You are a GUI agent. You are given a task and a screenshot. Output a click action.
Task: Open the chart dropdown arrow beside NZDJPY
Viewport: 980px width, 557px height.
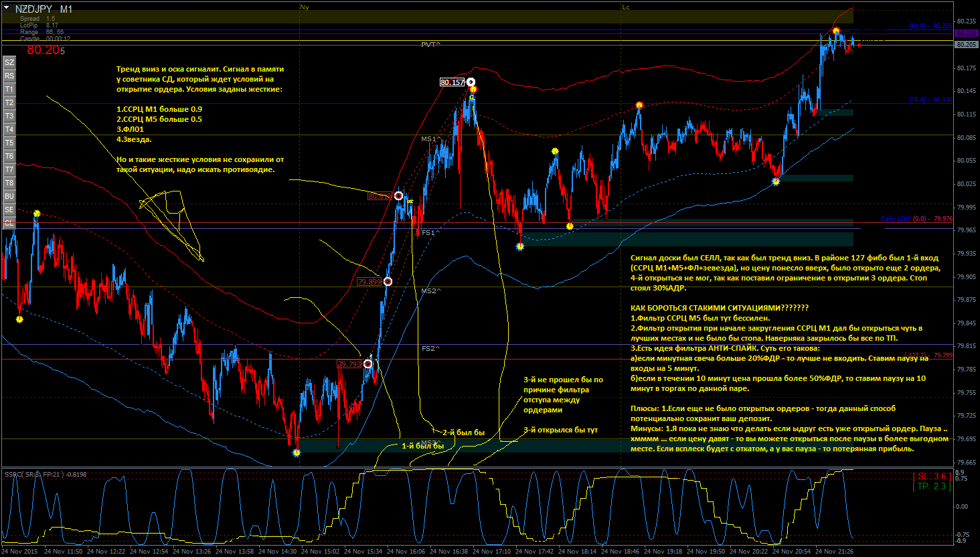[x=7, y=8]
